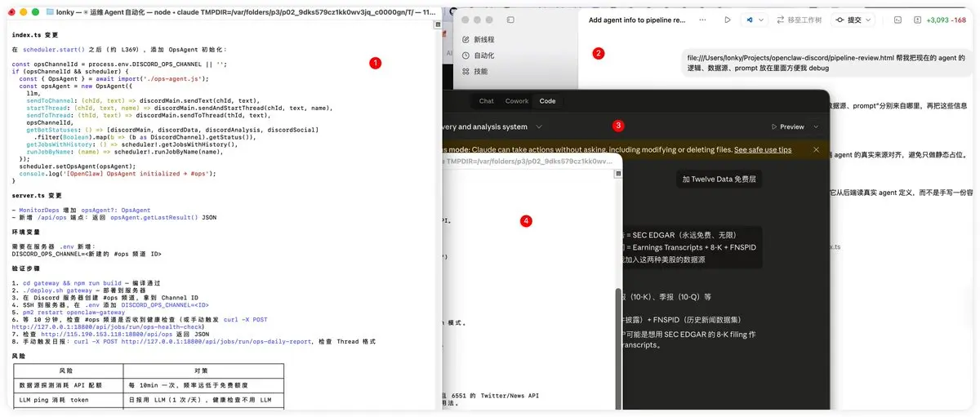Open the dropdown arrow next to Preview
The image size is (980, 417).
814,126
